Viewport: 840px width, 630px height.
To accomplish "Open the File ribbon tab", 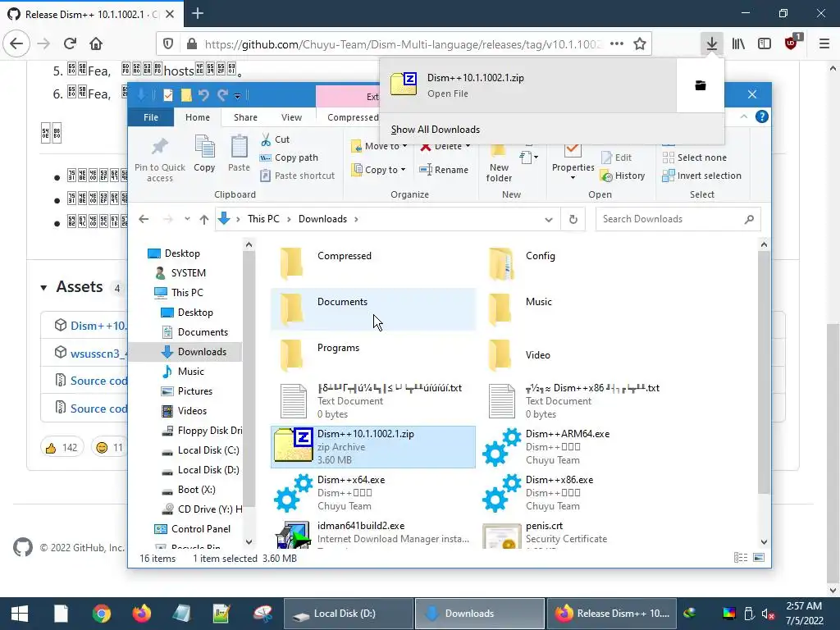I will point(151,117).
